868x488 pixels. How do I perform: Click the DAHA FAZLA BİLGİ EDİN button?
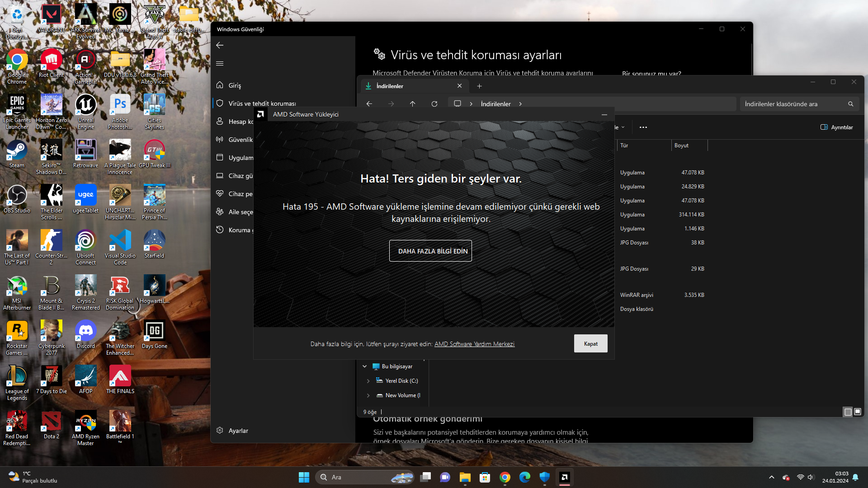(x=430, y=251)
